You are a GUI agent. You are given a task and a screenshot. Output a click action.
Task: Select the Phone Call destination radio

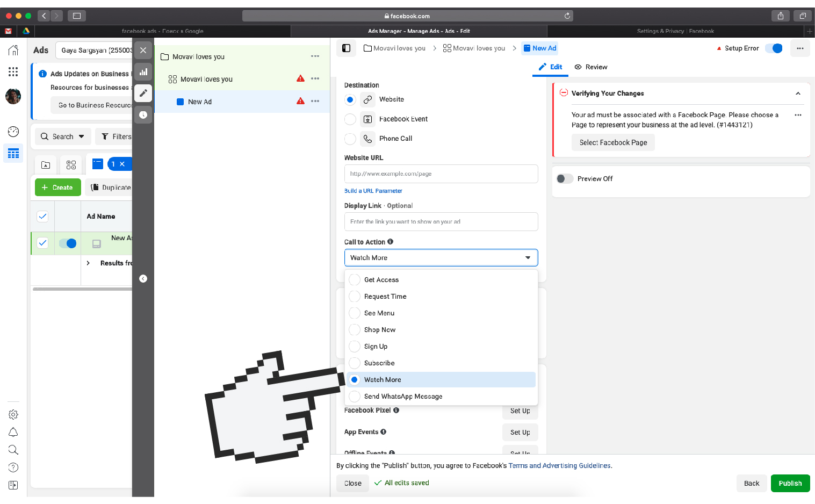pos(350,139)
